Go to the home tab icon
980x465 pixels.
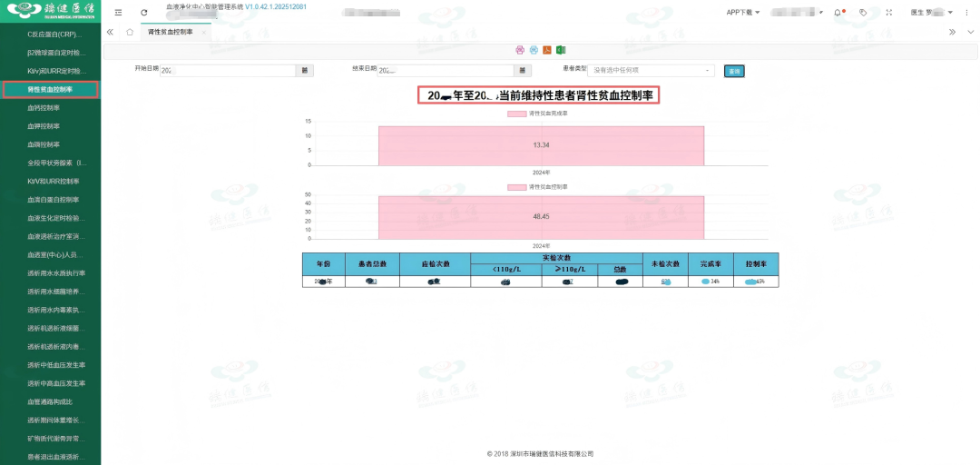coord(129,32)
